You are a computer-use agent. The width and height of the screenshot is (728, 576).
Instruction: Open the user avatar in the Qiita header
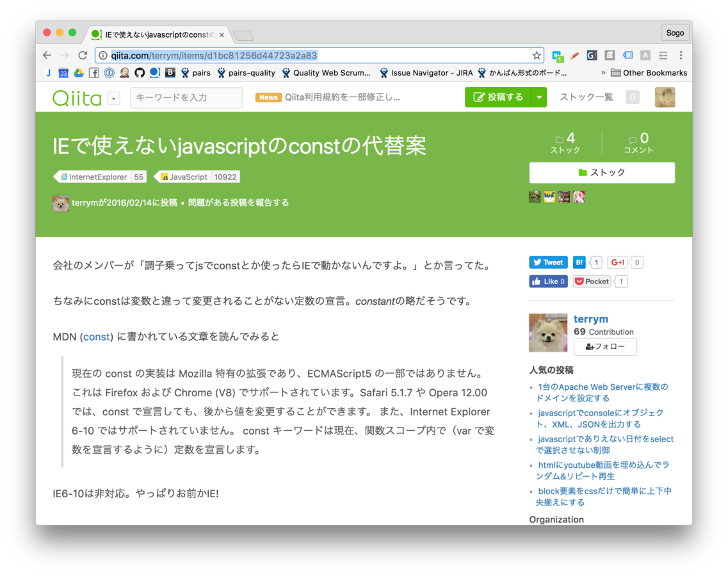tap(665, 97)
